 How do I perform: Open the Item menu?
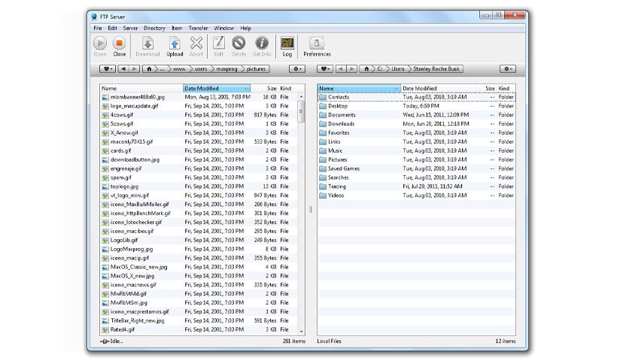177,28
